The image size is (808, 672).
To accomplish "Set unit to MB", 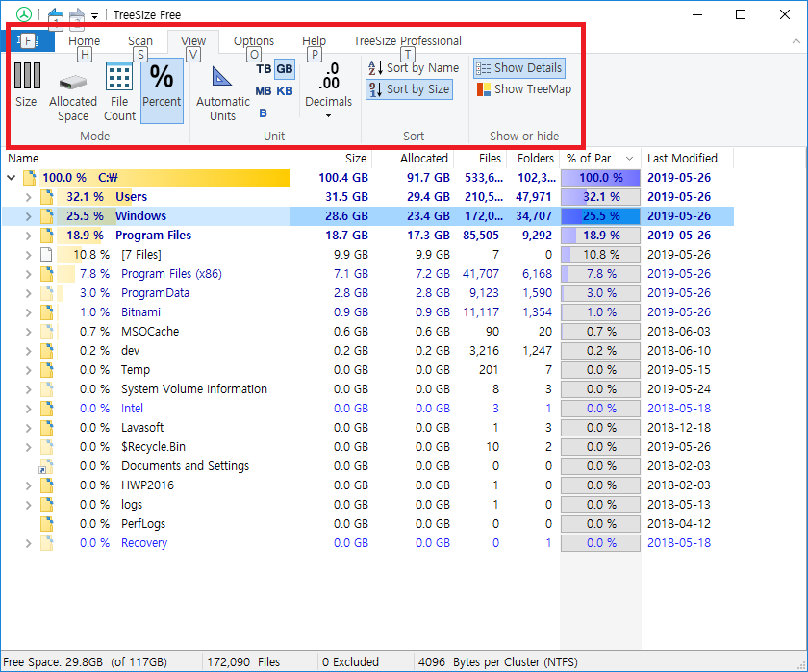I will pyautogui.click(x=264, y=91).
